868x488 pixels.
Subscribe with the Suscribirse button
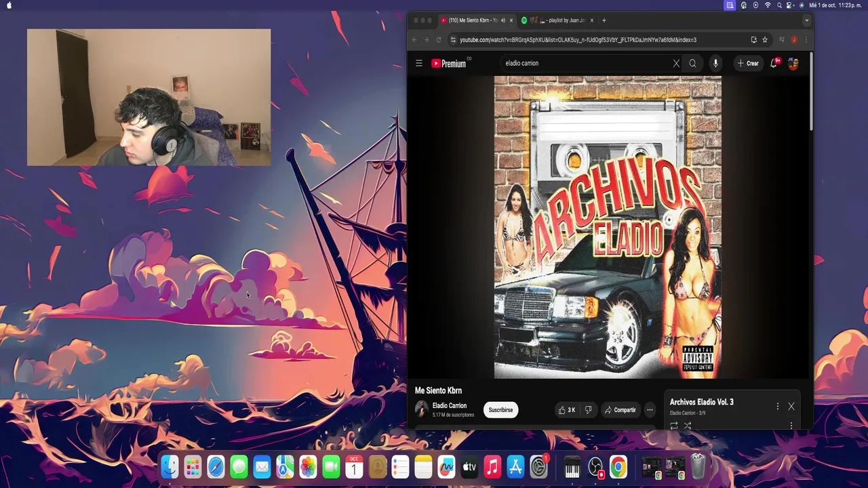click(x=500, y=409)
